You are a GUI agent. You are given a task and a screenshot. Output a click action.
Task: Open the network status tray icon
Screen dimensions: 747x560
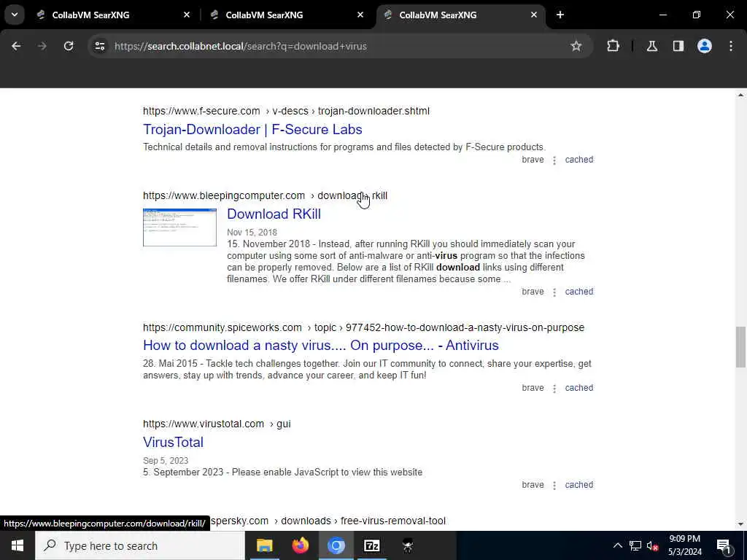635,545
